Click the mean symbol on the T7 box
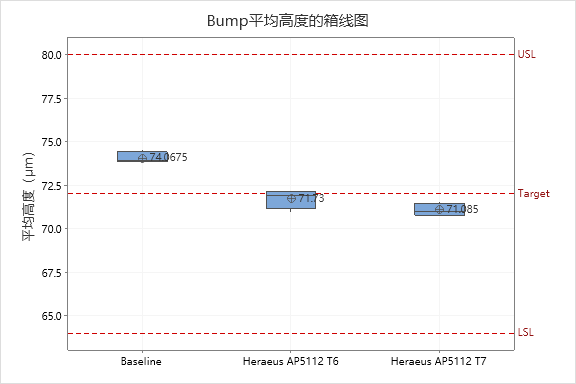This screenshot has height=384, width=576. pyautogui.click(x=439, y=209)
